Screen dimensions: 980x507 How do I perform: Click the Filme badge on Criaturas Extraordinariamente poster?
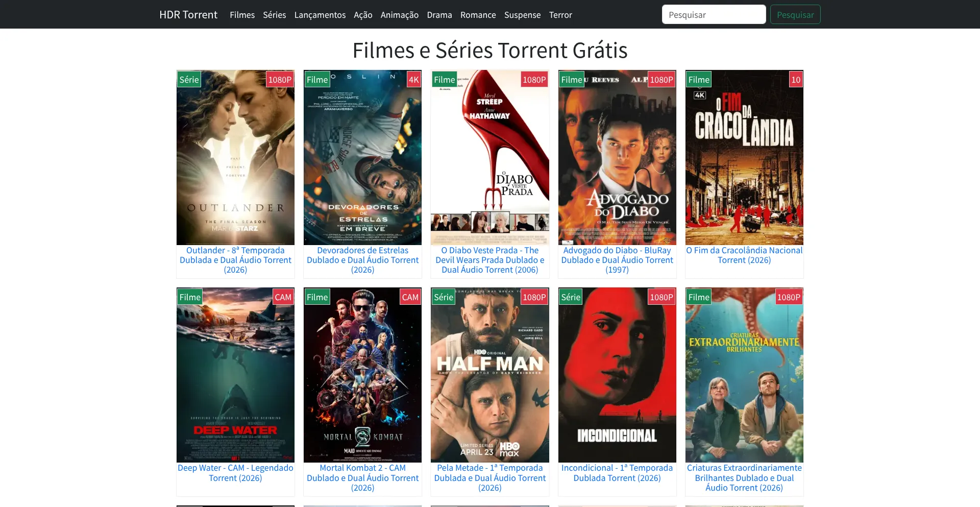(x=699, y=297)
